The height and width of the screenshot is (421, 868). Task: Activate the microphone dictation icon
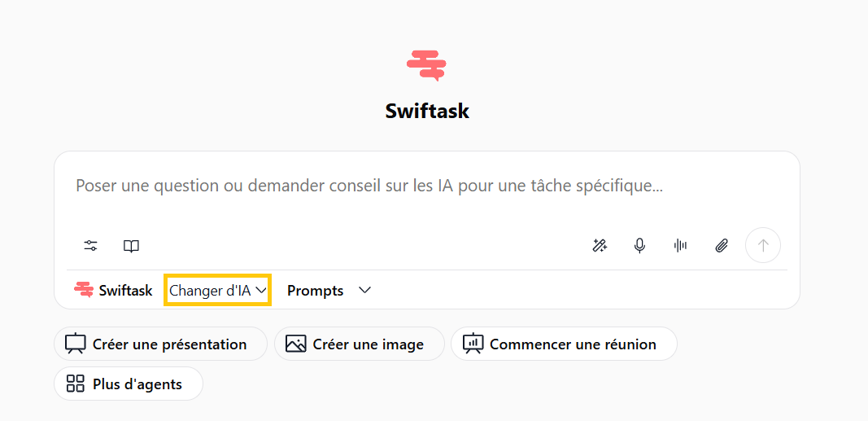pyautogui.click(x=640, y=245)
